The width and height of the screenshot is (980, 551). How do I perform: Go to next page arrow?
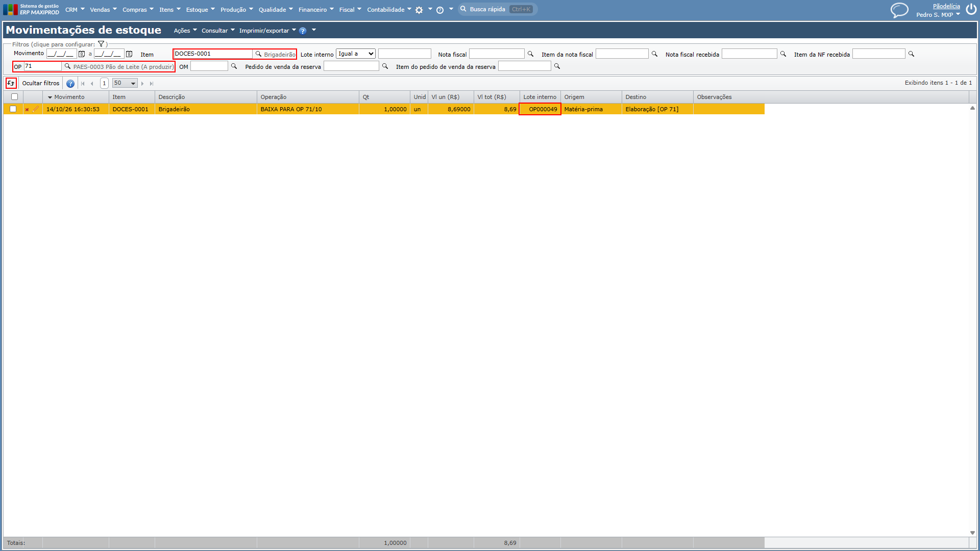142,84
